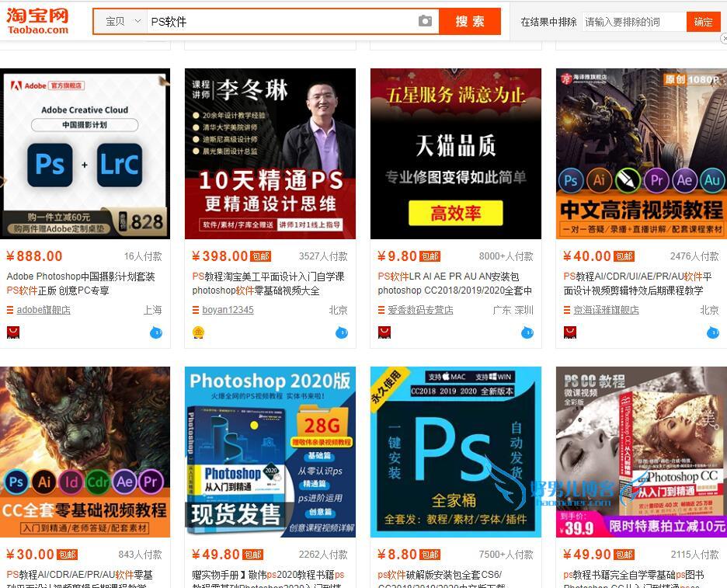Click the Tmall badge under 爱香数码专营店
This screenshot has height=588, width=727.
(384, 332)
